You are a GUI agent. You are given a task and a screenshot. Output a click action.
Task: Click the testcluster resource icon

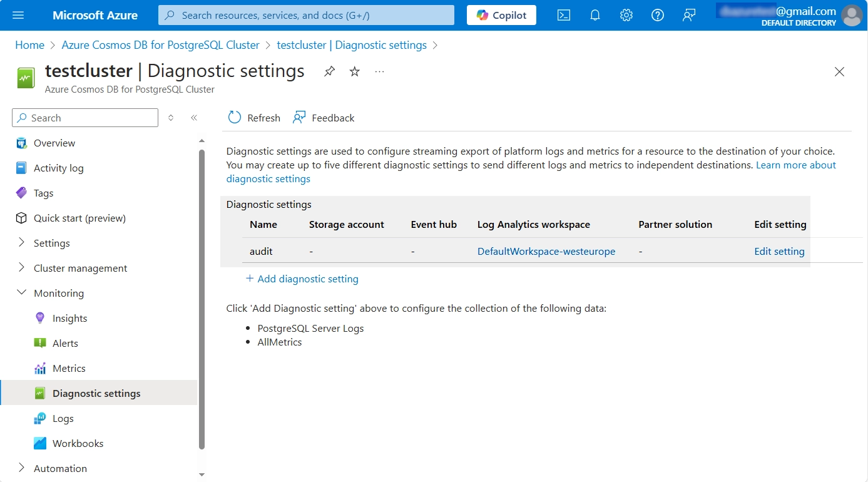pyautogui.click(x=26, y=78)
